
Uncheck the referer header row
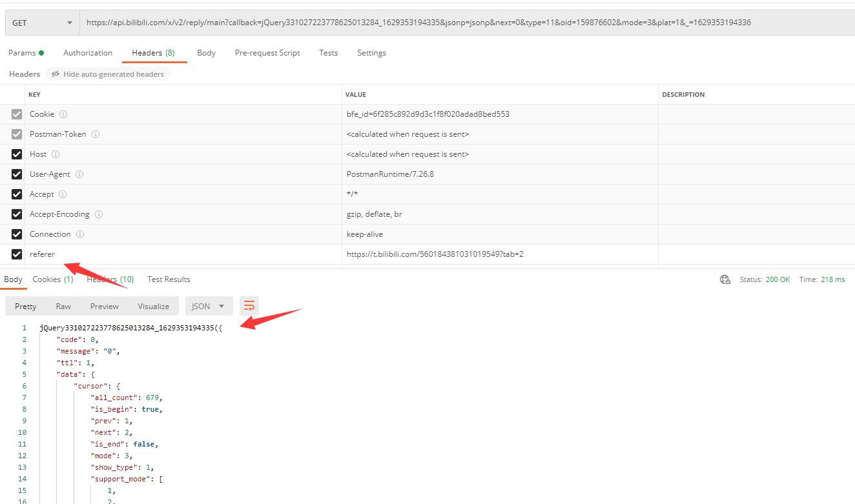(x=16, y=254)
